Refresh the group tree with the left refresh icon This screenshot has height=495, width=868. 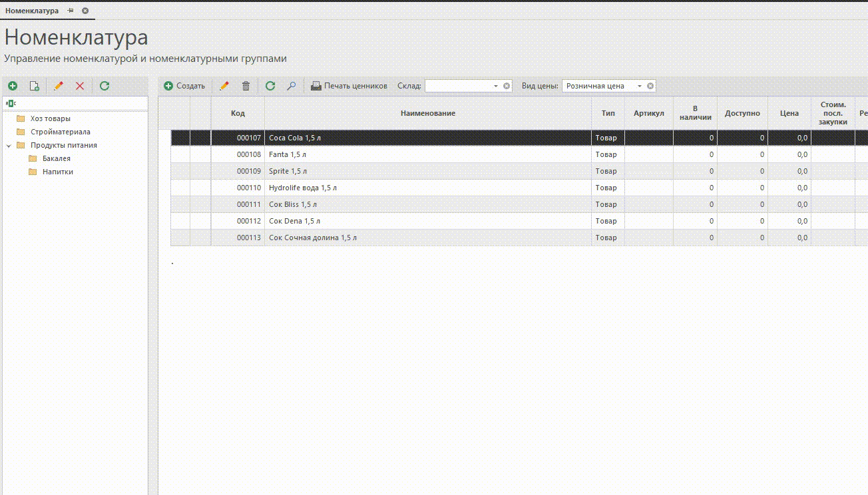(x=105, y=86)
